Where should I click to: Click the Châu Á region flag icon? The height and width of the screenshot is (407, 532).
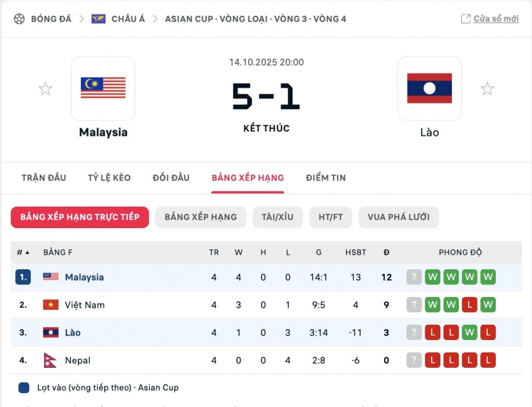tap(99, 19)
